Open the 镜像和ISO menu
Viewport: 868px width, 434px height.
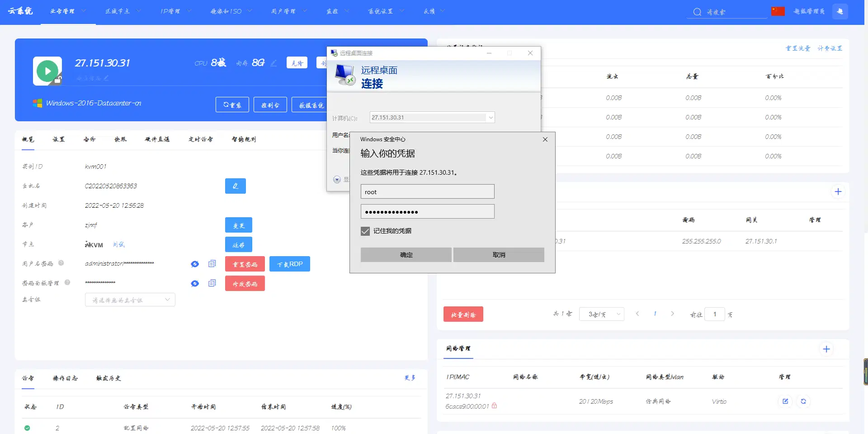click(231, 11)
